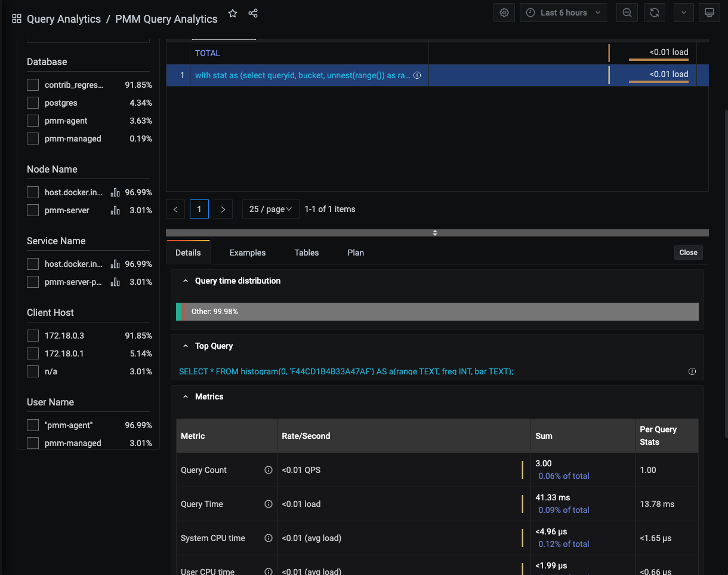Click the zoom out time range icon
Viewport: 728px width, 575px height.
pyautogui.click(x=627, y=13)
